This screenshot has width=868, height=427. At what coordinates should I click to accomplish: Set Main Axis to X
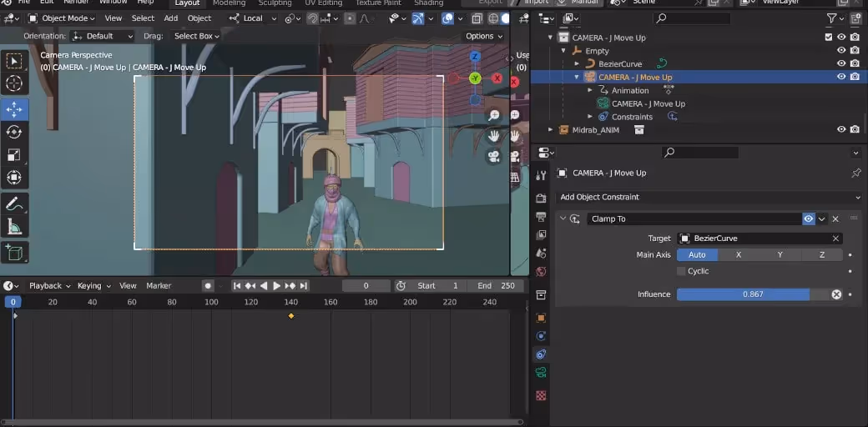(739, 255)
